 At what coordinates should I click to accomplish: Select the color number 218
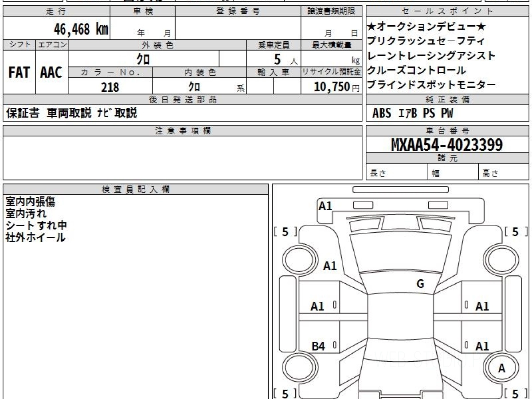[110, 87]
